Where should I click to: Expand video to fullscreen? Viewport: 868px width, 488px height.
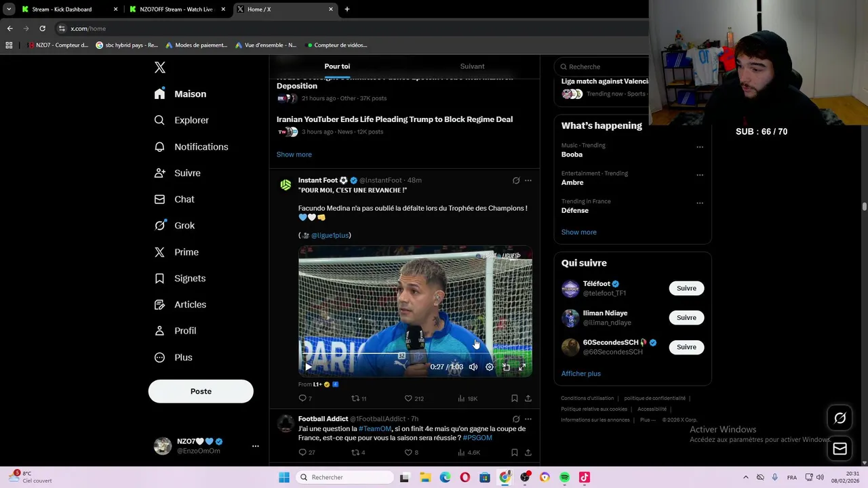tap(522, 367)
